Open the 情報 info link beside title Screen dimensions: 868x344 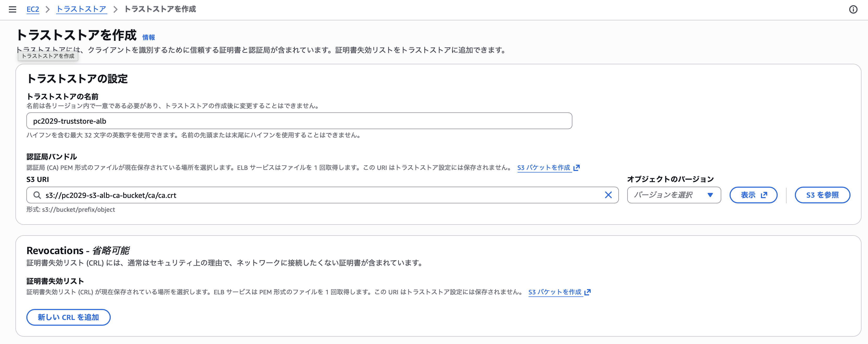[149, 37]
